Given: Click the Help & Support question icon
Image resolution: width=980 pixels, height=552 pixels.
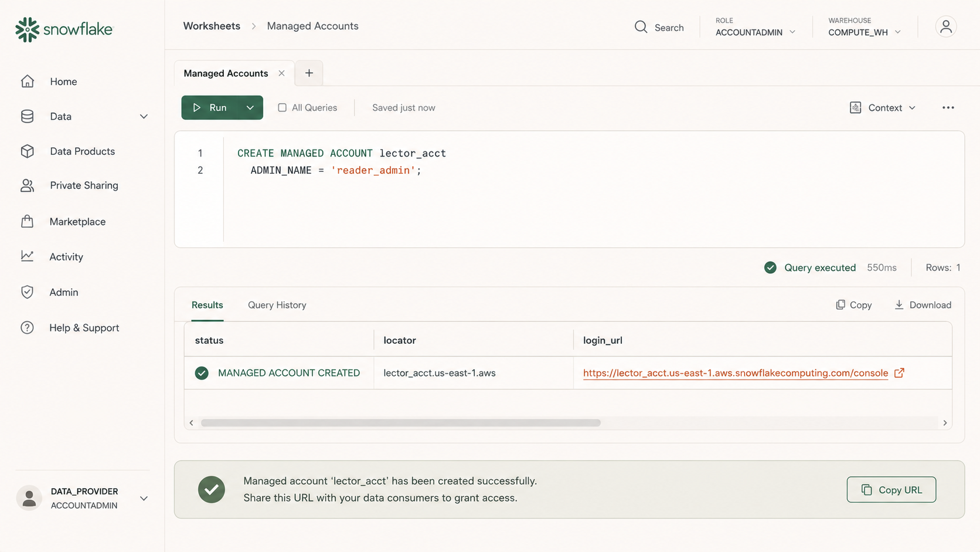Looking at the screenshot, I should [x=28, y=327].
